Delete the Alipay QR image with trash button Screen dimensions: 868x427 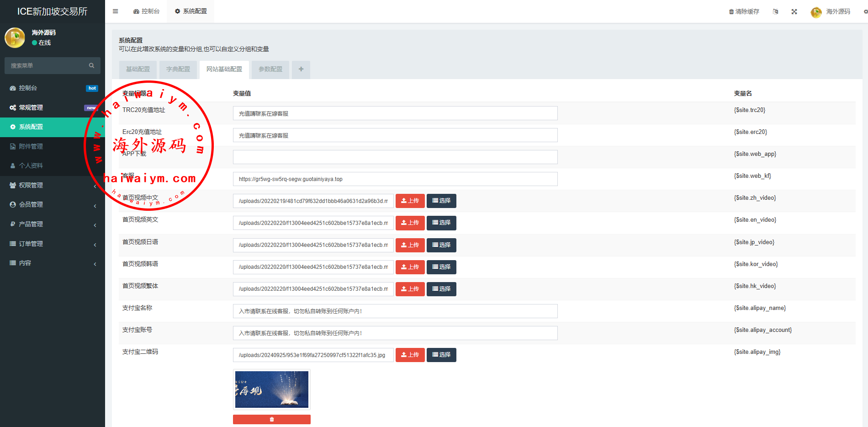pos(272,419)
